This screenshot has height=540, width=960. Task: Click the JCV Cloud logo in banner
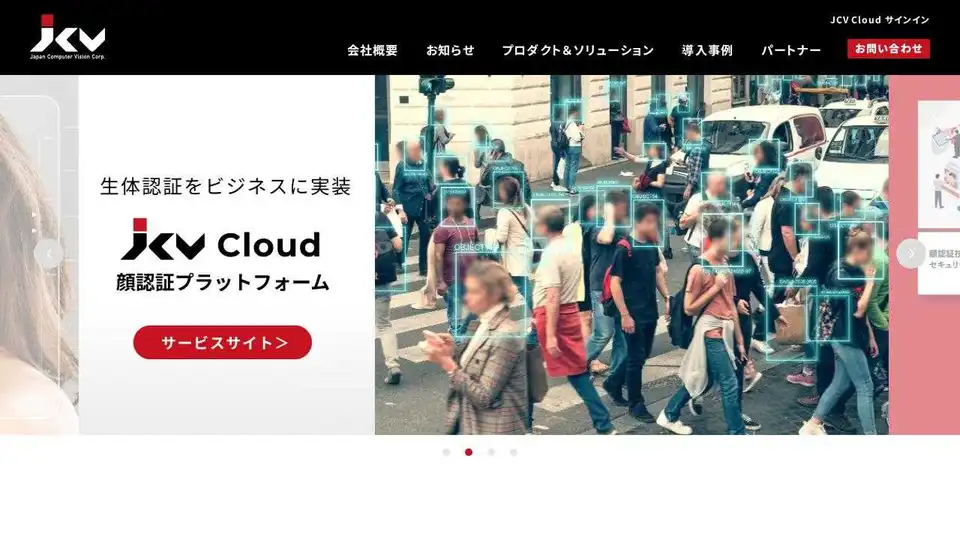[x=220, y=240]
